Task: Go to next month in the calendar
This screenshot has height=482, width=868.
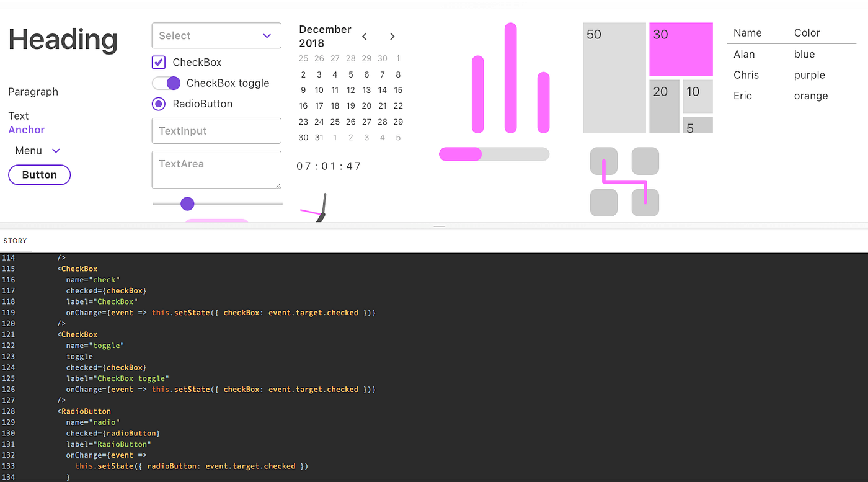Action: pyautogui.click(x=392, y=36)
